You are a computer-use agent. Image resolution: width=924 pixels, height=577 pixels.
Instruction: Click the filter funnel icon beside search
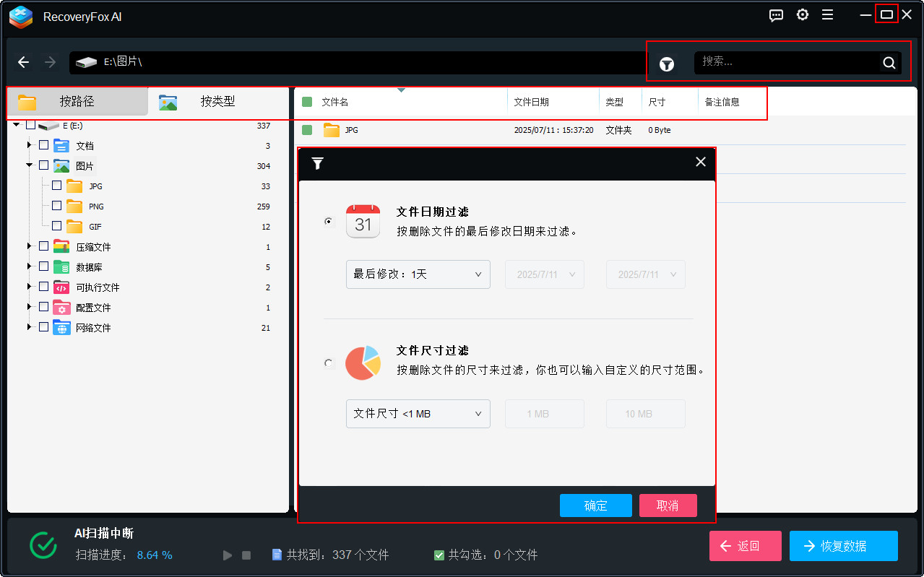[x=667, y=64]
